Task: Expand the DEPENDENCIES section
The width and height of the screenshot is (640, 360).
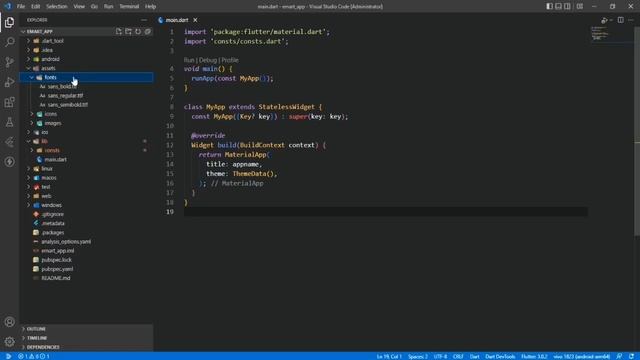Action: click(87, 347)
